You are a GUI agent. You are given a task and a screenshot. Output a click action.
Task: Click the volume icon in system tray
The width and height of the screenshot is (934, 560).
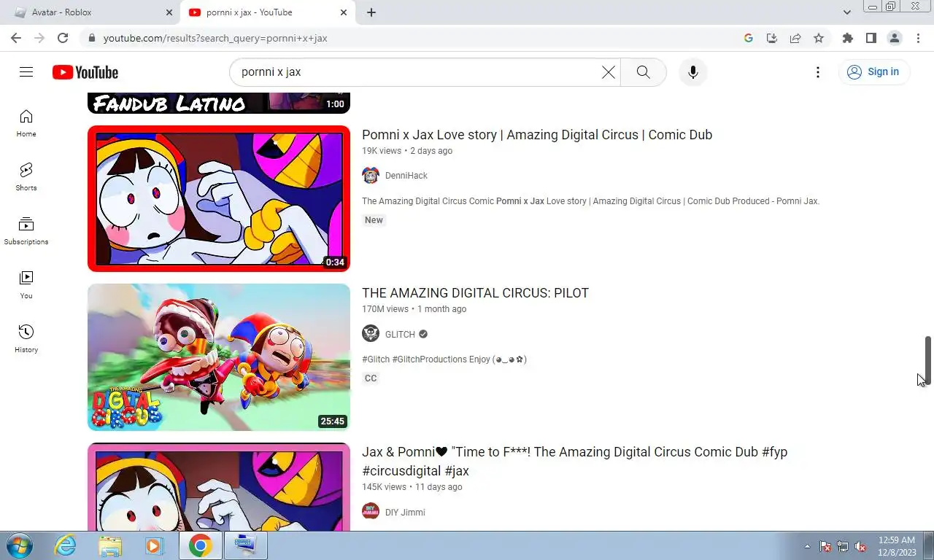coord(860,546)
